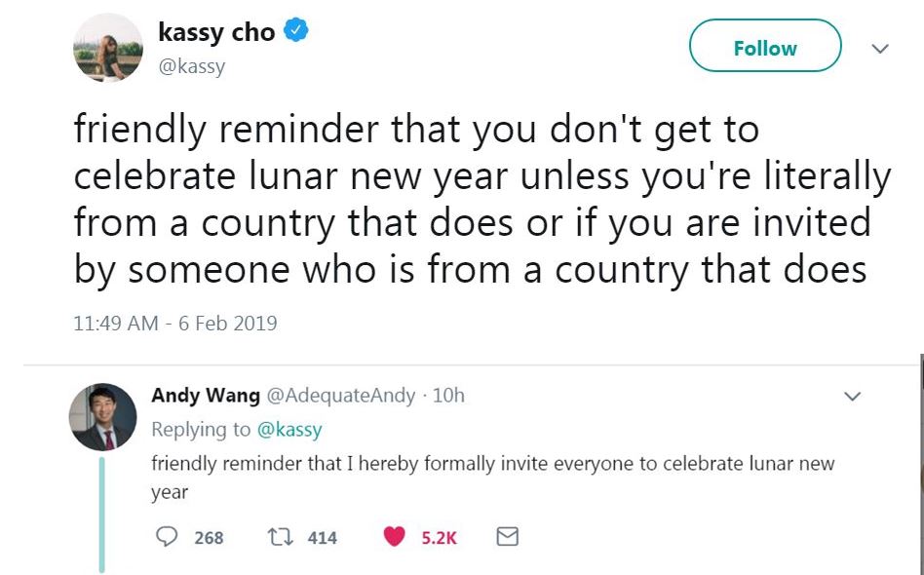This screenshot has height=575, width=924.
Task: Toggle the red heart like icon
Action: coord(394,536)
